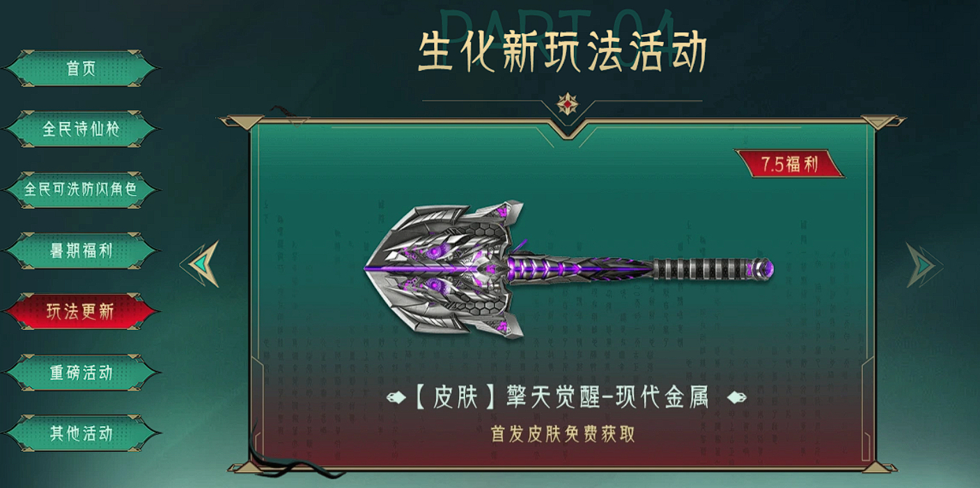Click the red 7.5福利 badge
This screenshot has height=488, width=980.
coord(789,164)
